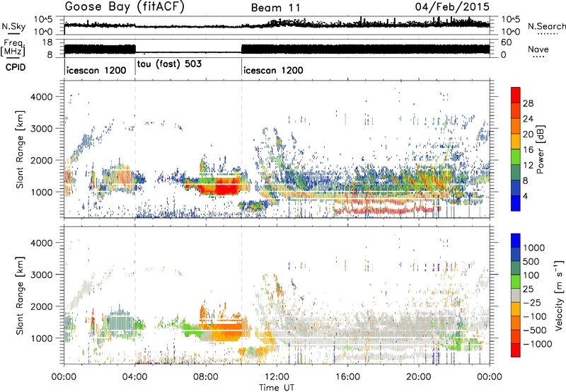Screen dimensions: 566x392
Task: Click the yellow segment of Power color bar
Action: pos(516,142)
